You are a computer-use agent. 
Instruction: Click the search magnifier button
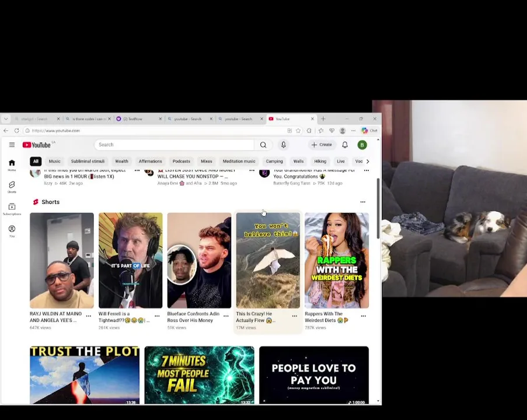263,145
